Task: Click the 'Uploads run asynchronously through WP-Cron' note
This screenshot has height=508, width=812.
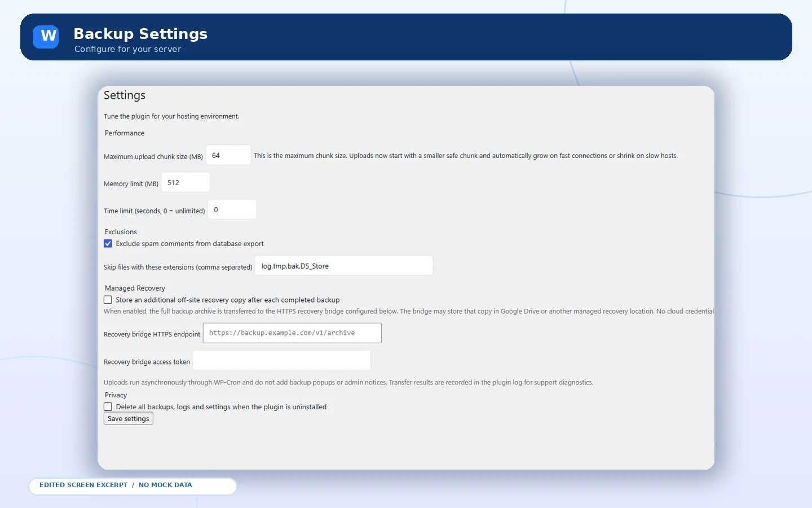Action: (348, 382)
